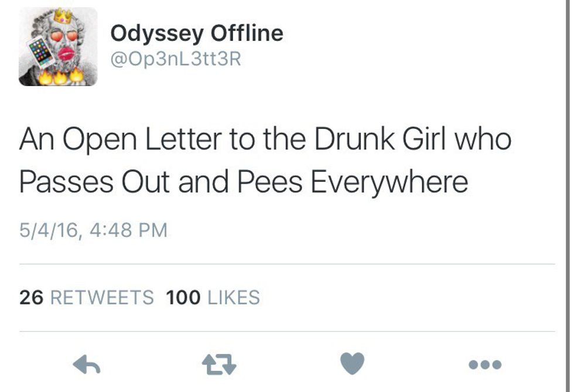Click the number 26 retweet count
This screenshot has height=392, width=574.
pos(32,298)
